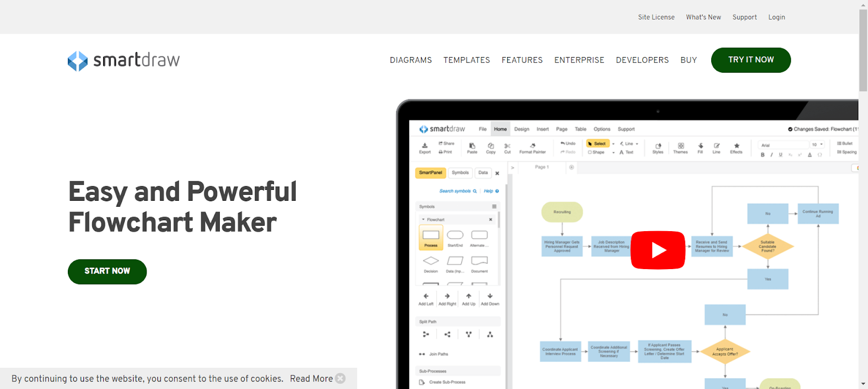
Task: Select the Document shape symbol
Action: 480,264
